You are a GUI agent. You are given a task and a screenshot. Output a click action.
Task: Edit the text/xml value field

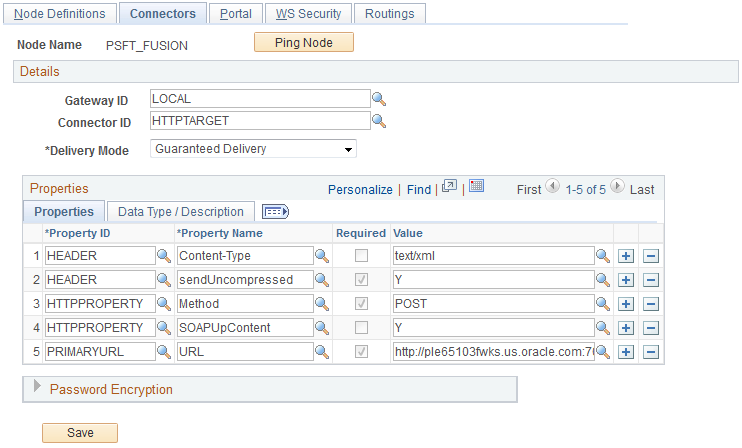(493, 256)
